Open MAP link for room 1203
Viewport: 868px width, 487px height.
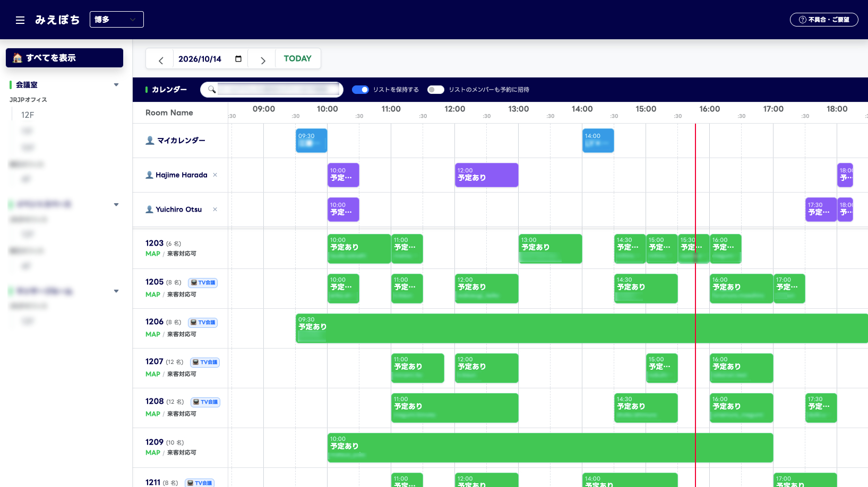pyautogui.click(x=153, y=254)
